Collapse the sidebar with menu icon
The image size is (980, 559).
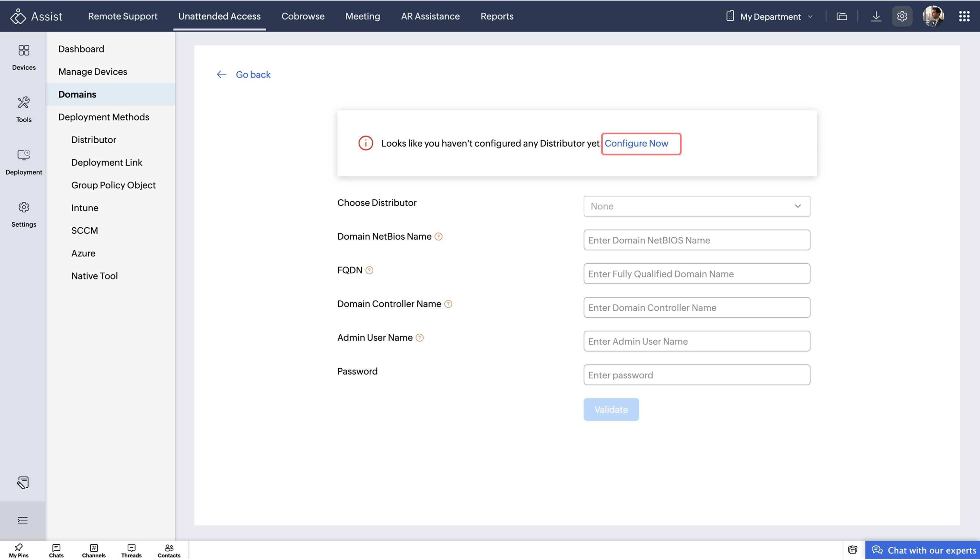pos(23,521)
